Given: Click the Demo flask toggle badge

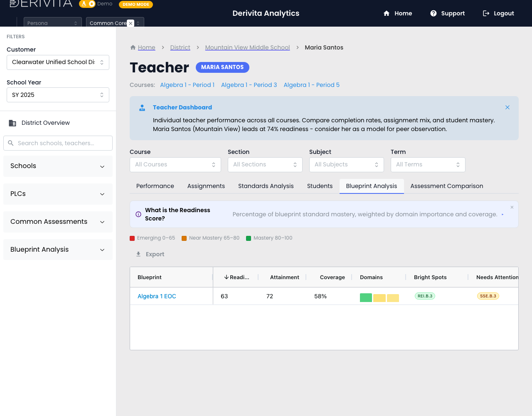Looking at the screenshot, I should click(x=88, y=4).
